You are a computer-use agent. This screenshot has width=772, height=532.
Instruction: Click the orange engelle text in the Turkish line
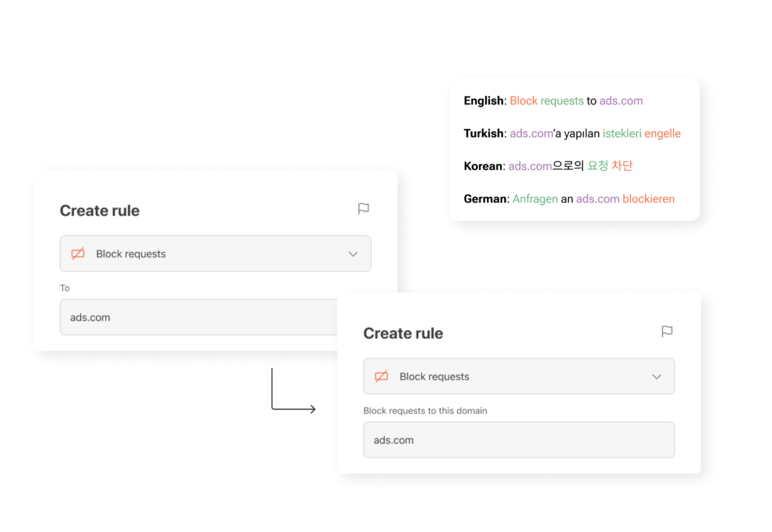tap(664, 133)
